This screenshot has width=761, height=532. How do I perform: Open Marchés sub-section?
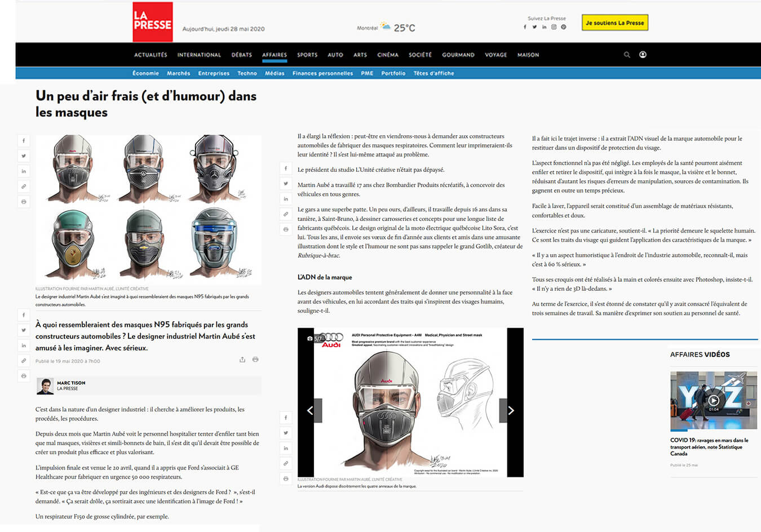tap(179, 73)
